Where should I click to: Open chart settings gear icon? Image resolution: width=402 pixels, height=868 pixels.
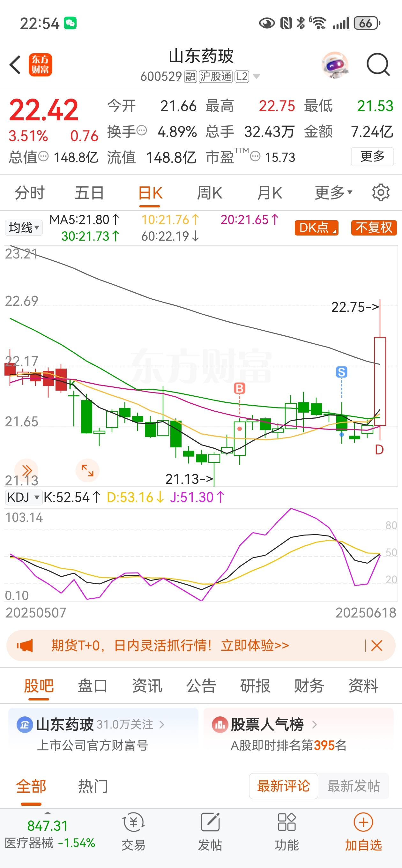point(381,193)
